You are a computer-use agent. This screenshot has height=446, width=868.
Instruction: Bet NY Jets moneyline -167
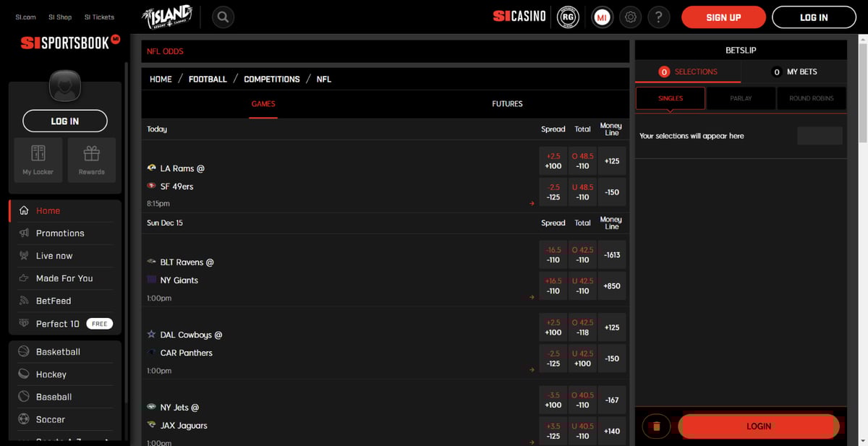612,400
